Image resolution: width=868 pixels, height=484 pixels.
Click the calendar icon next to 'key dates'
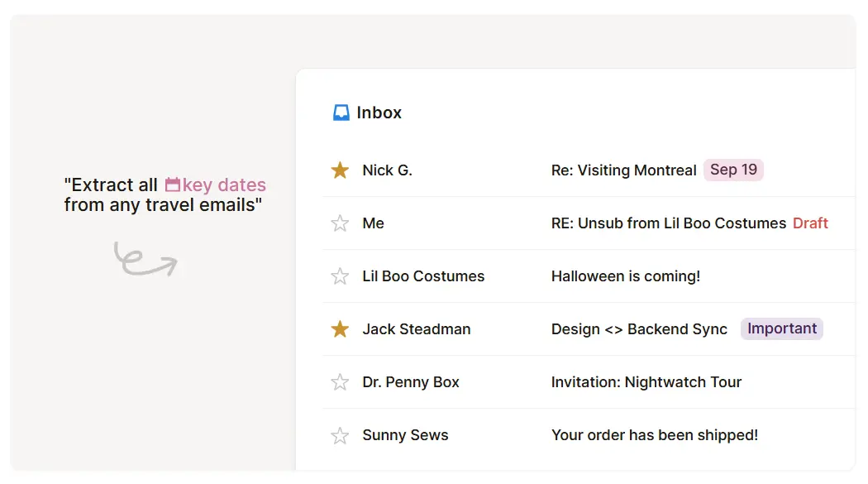point(171,184)
